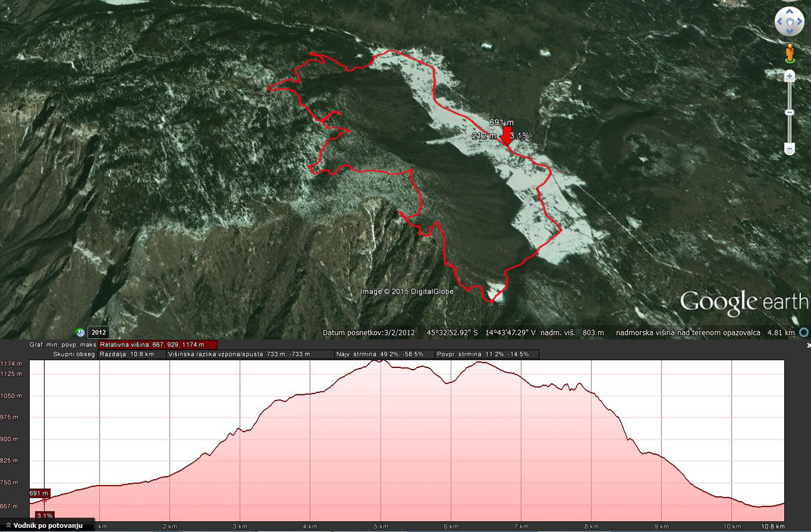Select the Razdalja 10.8 km field

132,354
